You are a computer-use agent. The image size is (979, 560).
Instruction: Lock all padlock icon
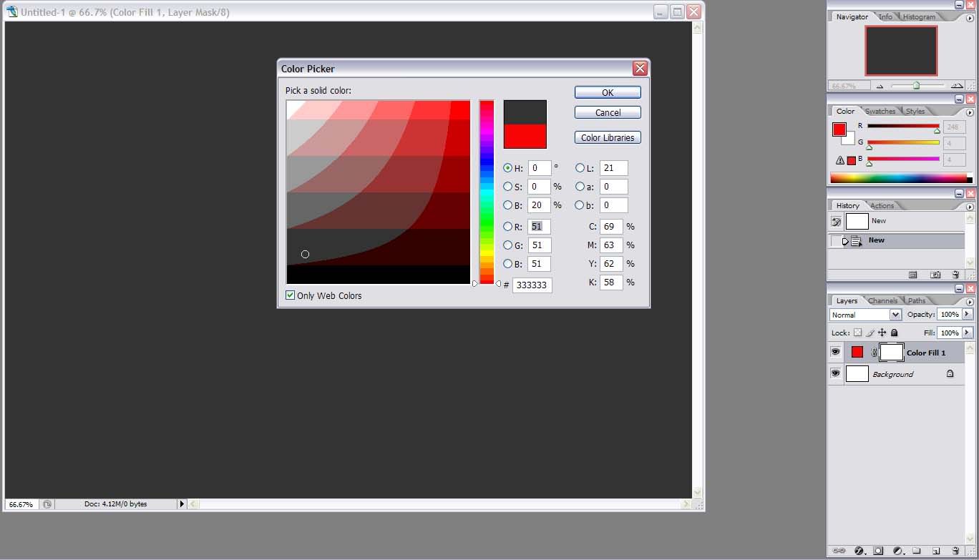coord(895,333)
